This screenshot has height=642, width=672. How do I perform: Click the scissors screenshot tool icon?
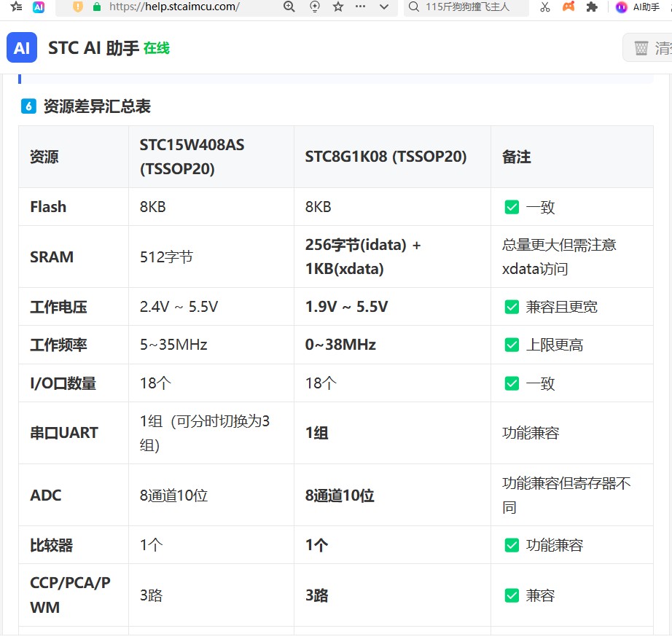pos(545,7)
